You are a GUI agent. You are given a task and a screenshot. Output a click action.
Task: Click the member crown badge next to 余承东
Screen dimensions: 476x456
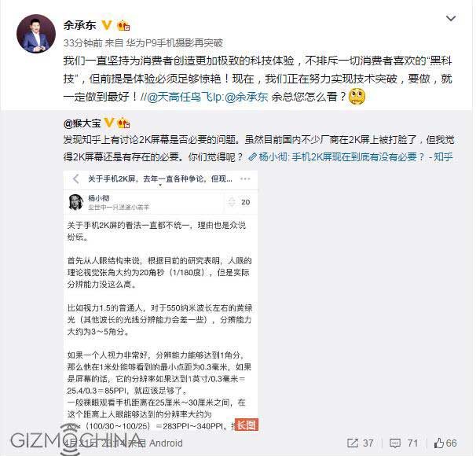tap(123, 25)
